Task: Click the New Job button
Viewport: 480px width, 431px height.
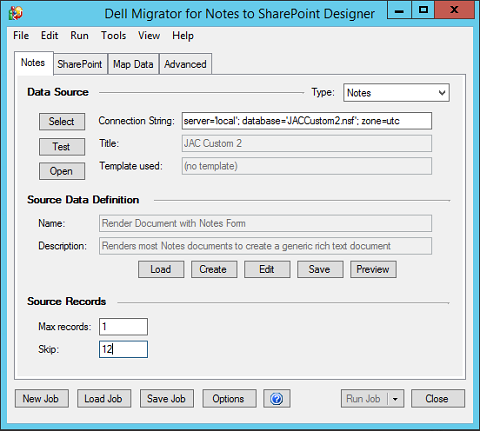Action: (41, 399)
